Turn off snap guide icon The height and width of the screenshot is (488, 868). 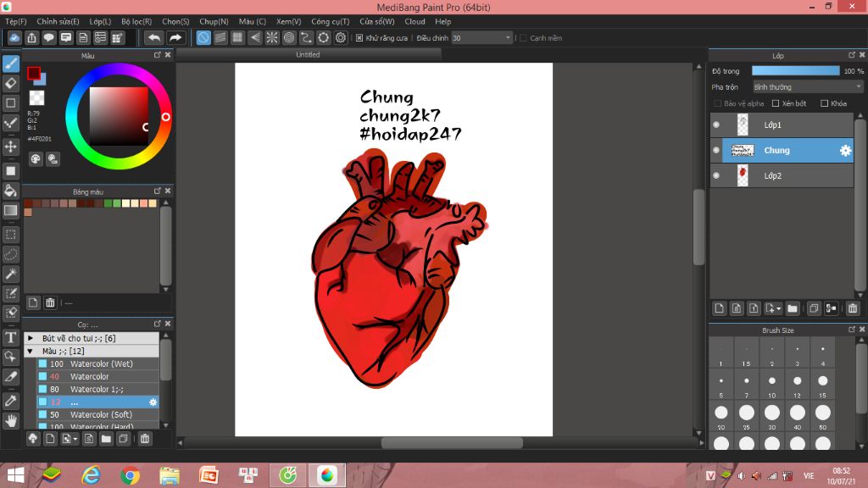203,37
